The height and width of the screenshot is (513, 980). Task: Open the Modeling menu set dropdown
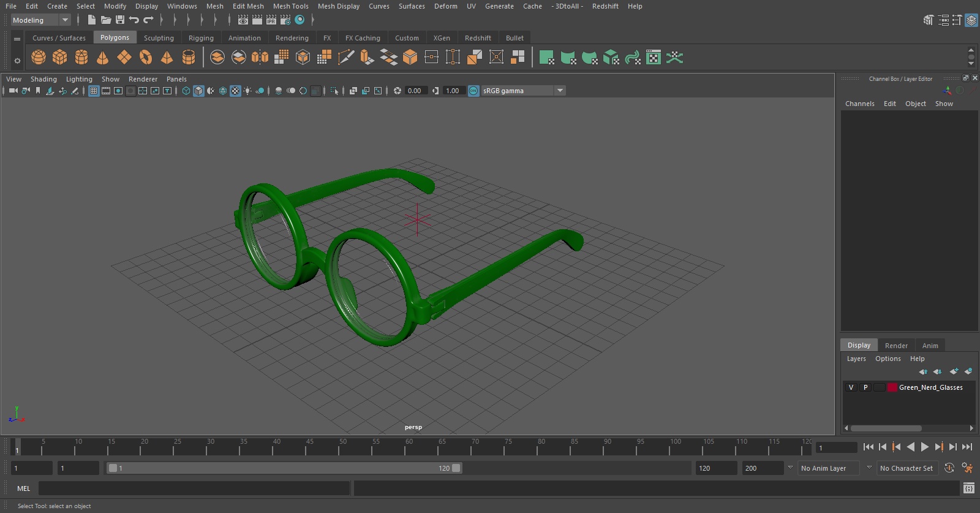point(40,20)
